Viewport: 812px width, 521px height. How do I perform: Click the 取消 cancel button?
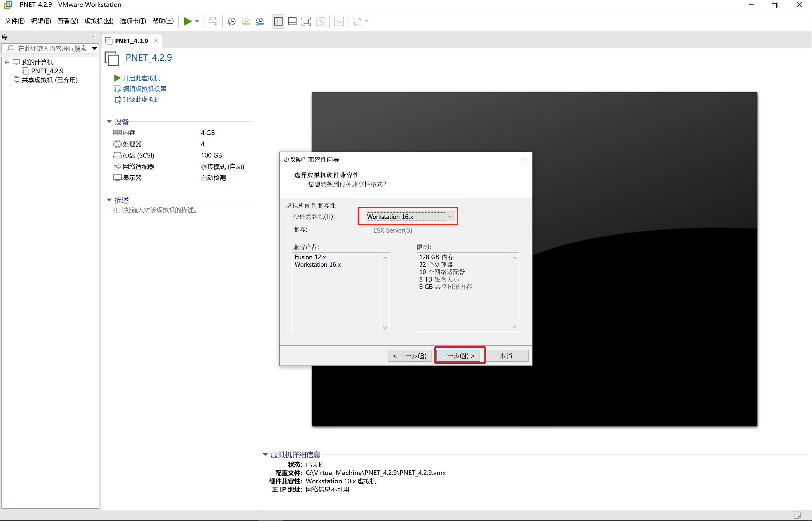coord(506,355)
